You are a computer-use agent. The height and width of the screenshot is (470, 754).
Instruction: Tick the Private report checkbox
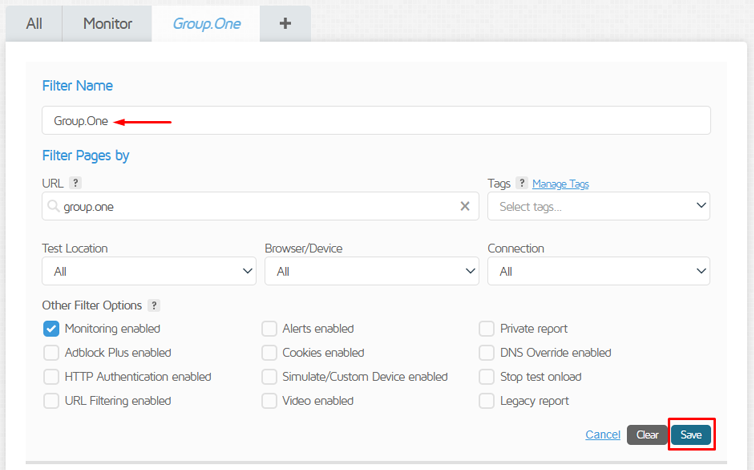tap(487, 328)
